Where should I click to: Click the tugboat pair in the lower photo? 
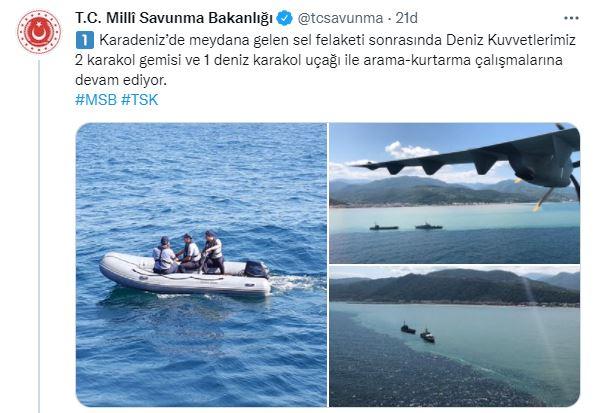pyautogui.click(x=418, y=333)
